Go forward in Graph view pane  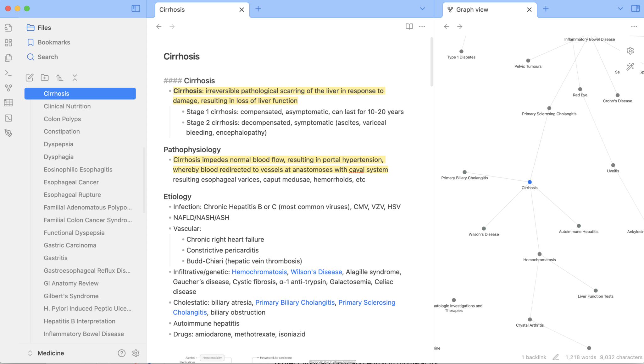[460, 27]
